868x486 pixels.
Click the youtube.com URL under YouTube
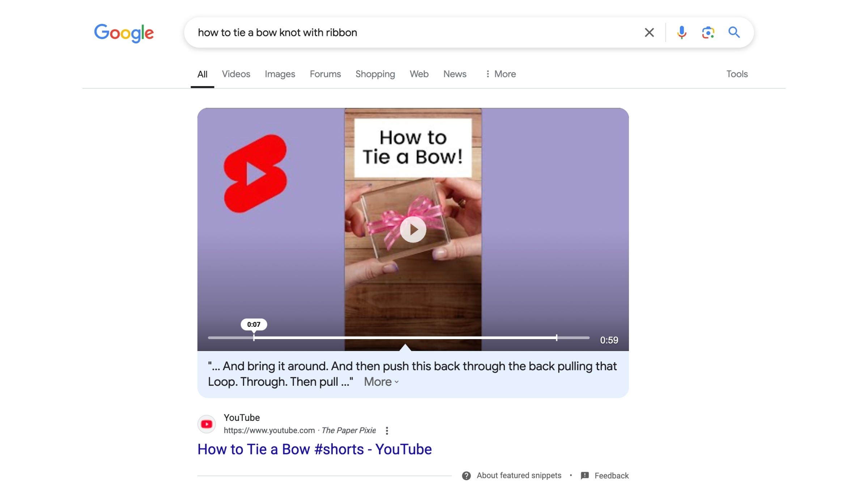269,430
